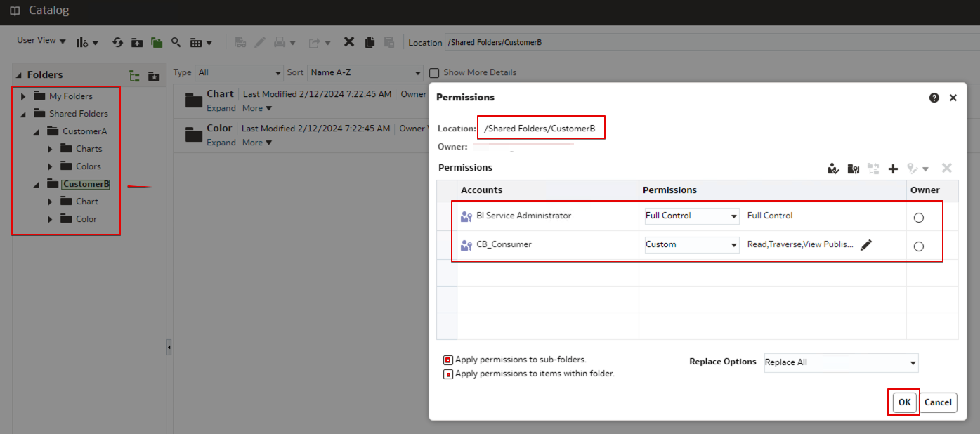
Task: Click the apply effective permissions person icon
Action: tap(834, 169)
